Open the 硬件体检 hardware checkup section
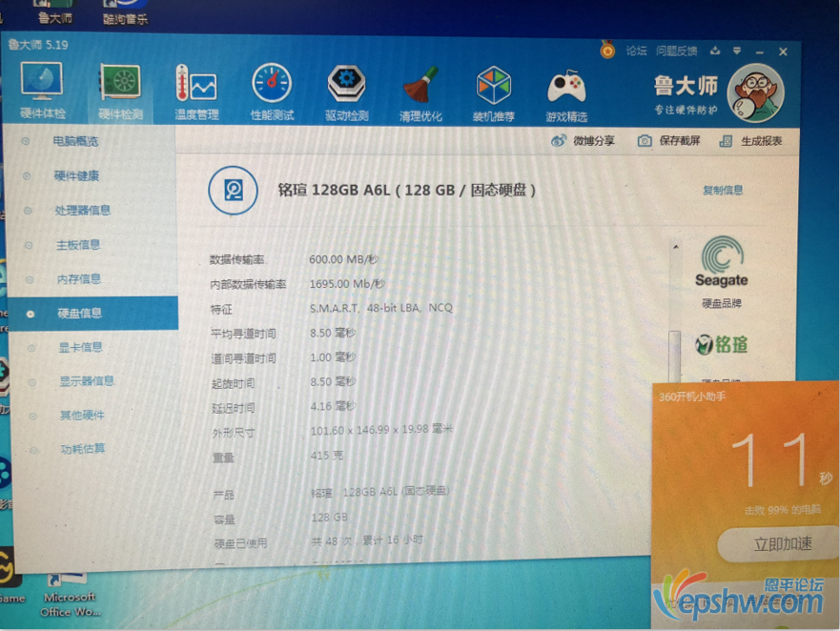 (x=42, y=90)
